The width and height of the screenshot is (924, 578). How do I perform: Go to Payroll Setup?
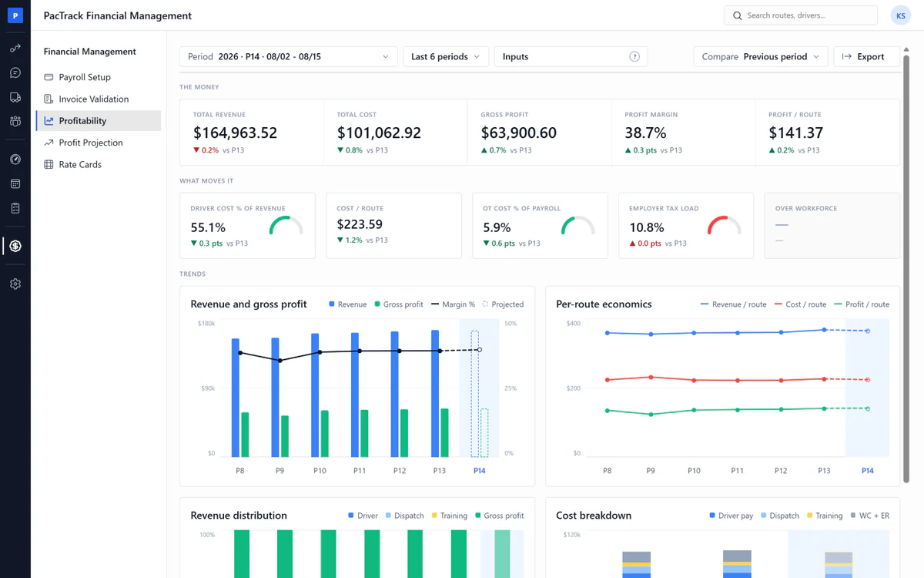(99, 77)
